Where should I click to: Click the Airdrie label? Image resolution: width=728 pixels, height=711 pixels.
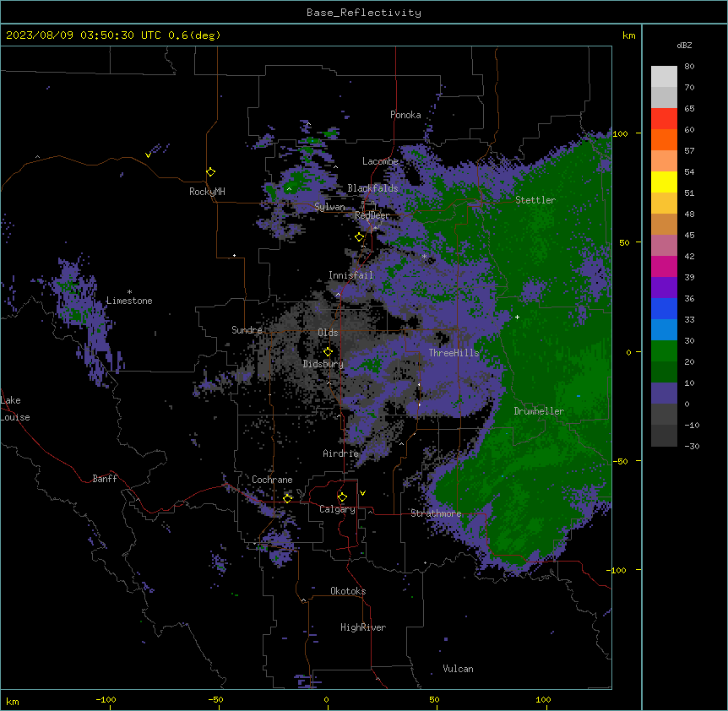341,453
